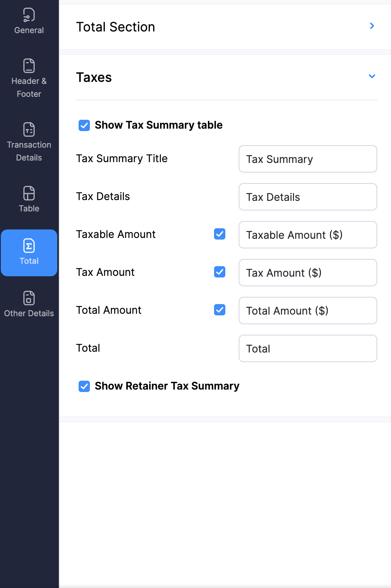Uncheck the Taxable Amount checkbox

click(219, 234)
